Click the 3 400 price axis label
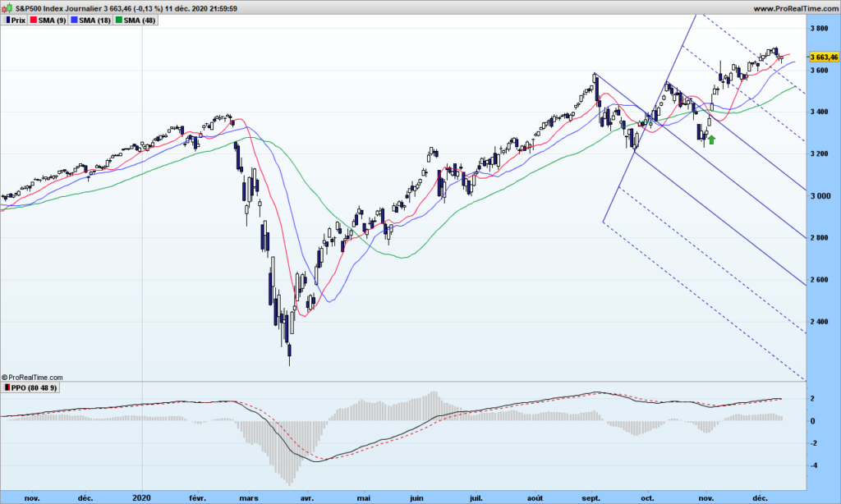Image resolution: width=841 pixels, height=504 pixels. pos(819,112)
